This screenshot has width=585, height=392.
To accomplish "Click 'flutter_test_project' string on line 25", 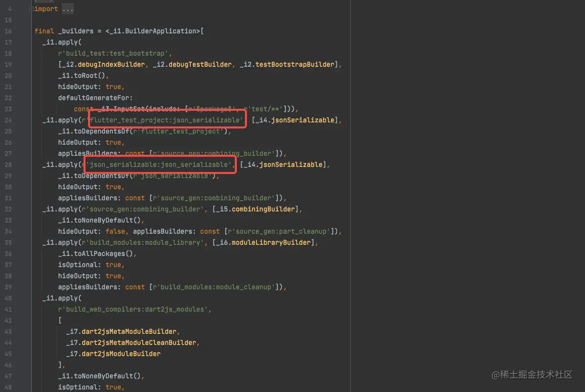I will click(x=178, y=132).
